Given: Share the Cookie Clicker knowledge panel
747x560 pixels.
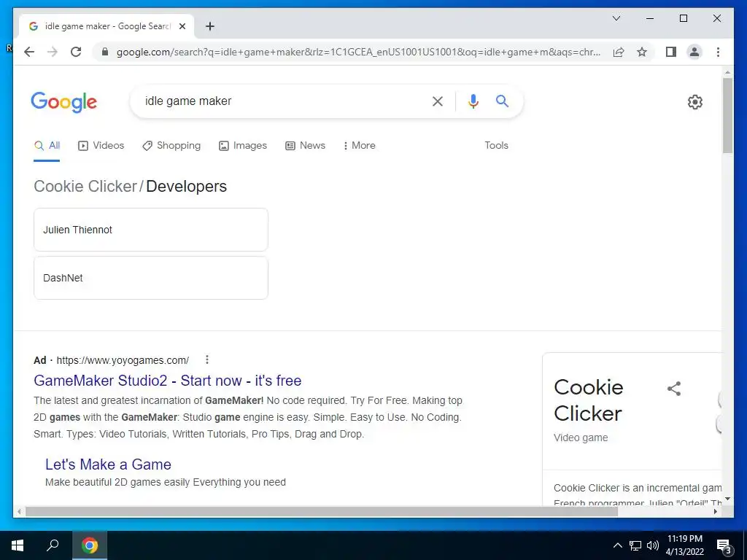Looking at the screenshot, I should [674, 389].
